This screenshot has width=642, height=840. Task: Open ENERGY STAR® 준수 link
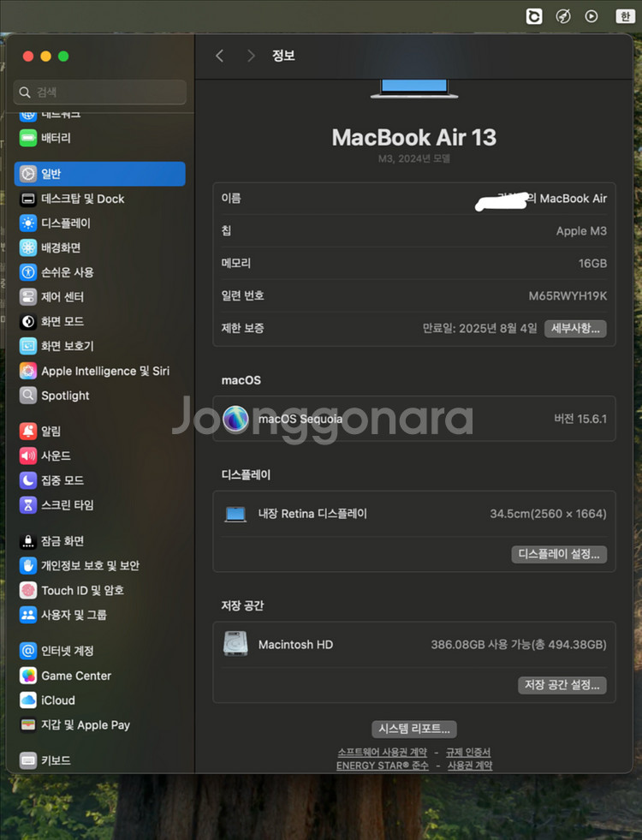(383, 766)
